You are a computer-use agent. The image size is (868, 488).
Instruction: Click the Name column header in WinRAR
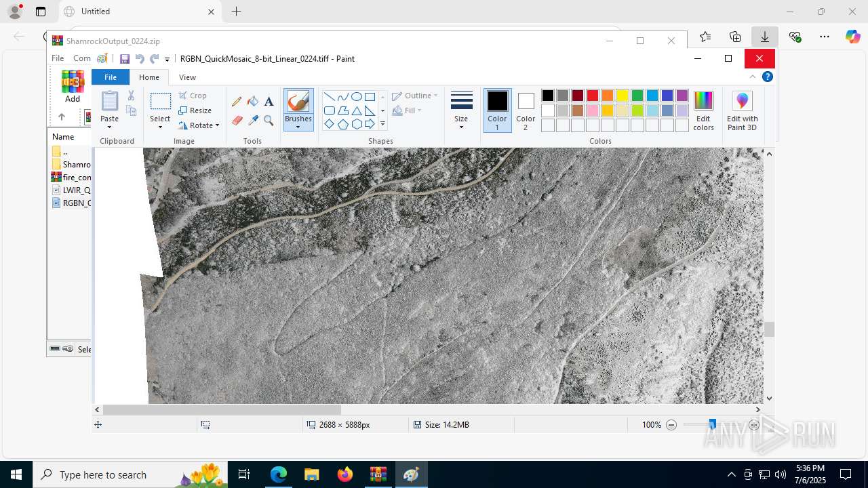click(63, 136)
